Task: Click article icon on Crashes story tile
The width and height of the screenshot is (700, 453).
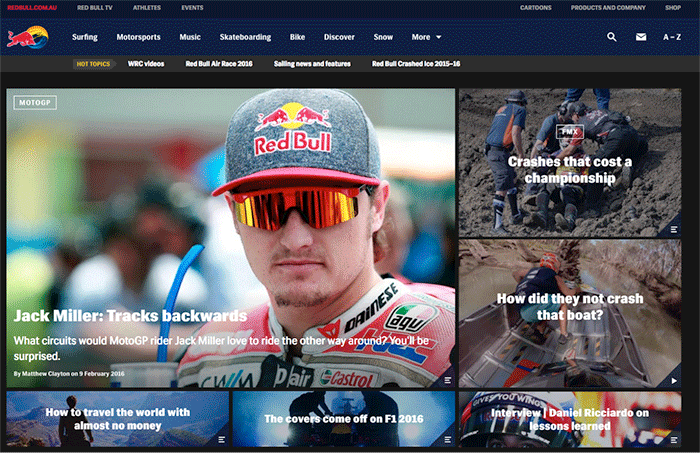Action: (x=674, y=229)
